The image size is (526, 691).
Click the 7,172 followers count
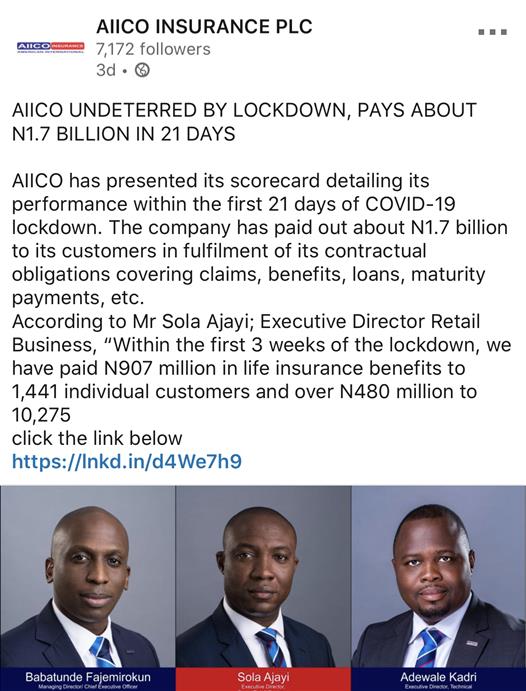[x=153, y=49]
